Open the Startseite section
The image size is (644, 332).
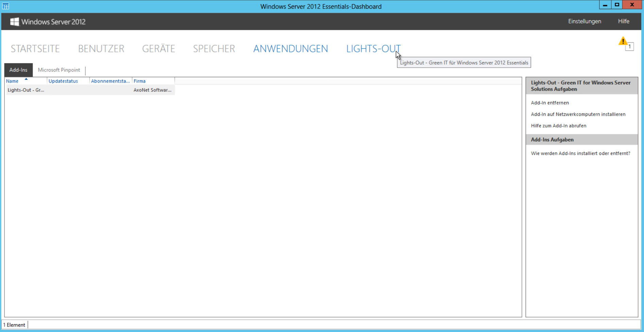click(x=35, y=49)
